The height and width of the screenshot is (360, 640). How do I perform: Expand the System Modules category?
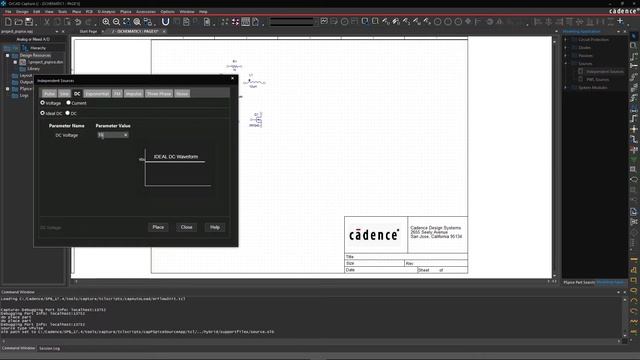[565, 87]
